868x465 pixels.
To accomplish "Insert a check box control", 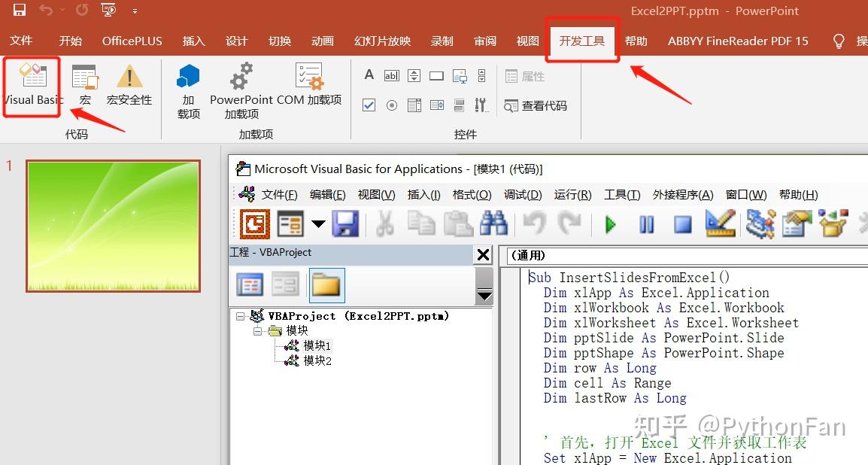I will tap(369, 105).
